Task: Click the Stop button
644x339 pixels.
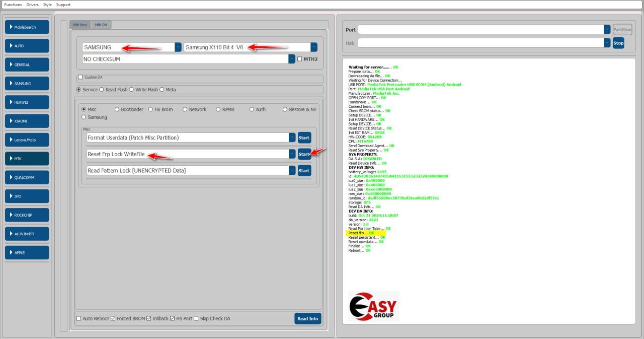Action: coord(618,43)
